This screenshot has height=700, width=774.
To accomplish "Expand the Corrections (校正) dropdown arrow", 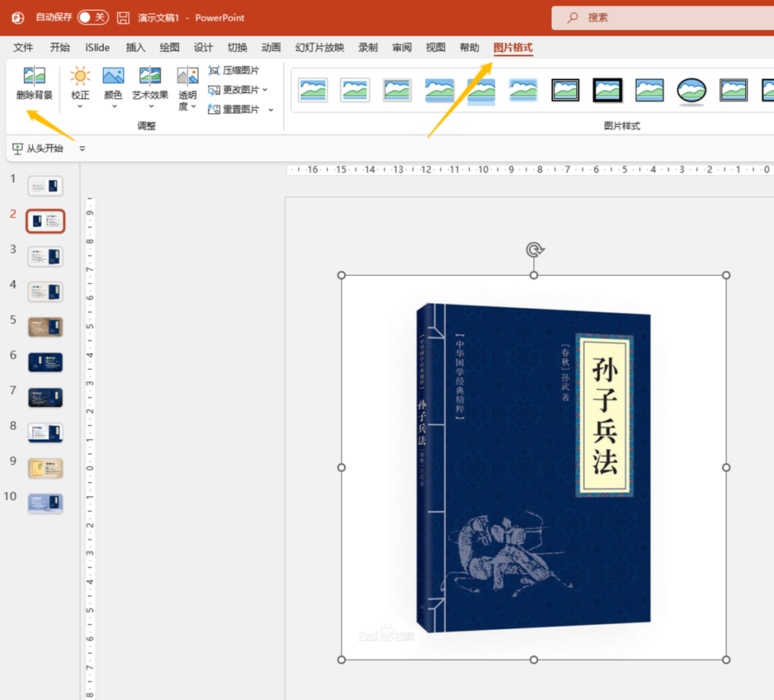I will 80,106.
